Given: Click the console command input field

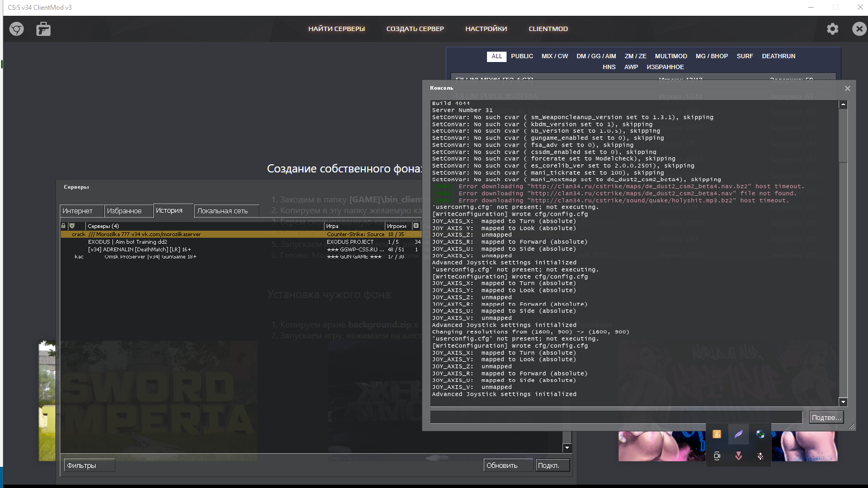Looking at the screenshot, I should pos(616,417).
